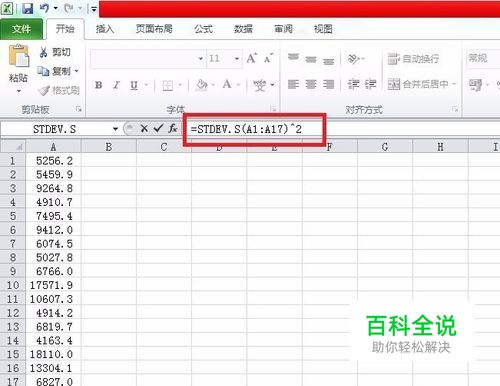Click 合并后居中 (Merge & Center) button

click(418, 84)
